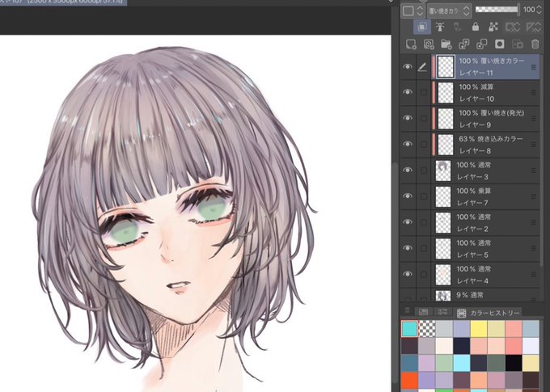Hide レイヤー 10 using its eye icon
The width and height of the screenshot is (550, 392).
tap(408, 92)
